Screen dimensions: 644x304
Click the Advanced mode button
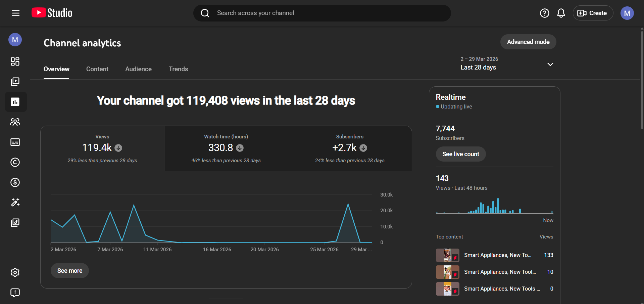point(528,42)
